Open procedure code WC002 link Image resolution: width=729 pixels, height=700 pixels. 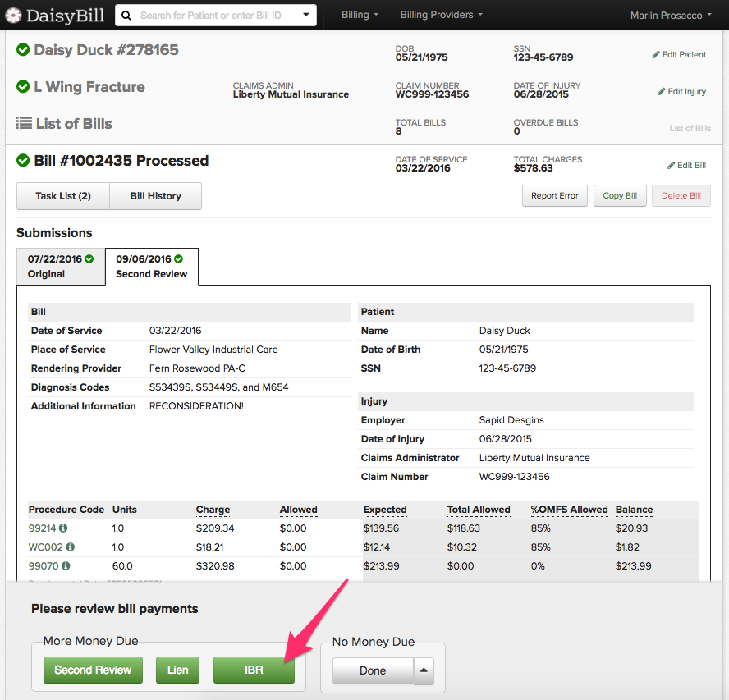click(46, 547)
